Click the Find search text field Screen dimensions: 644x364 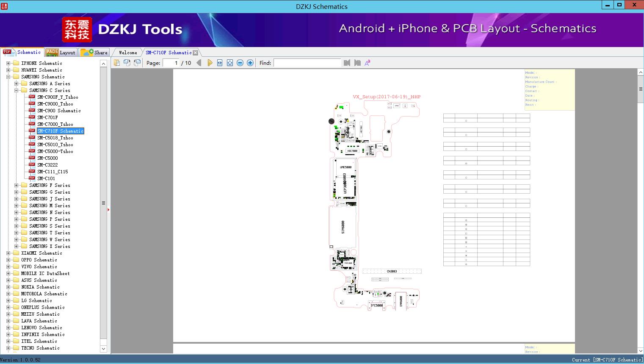pyautogui.click(x=307, y=63)
